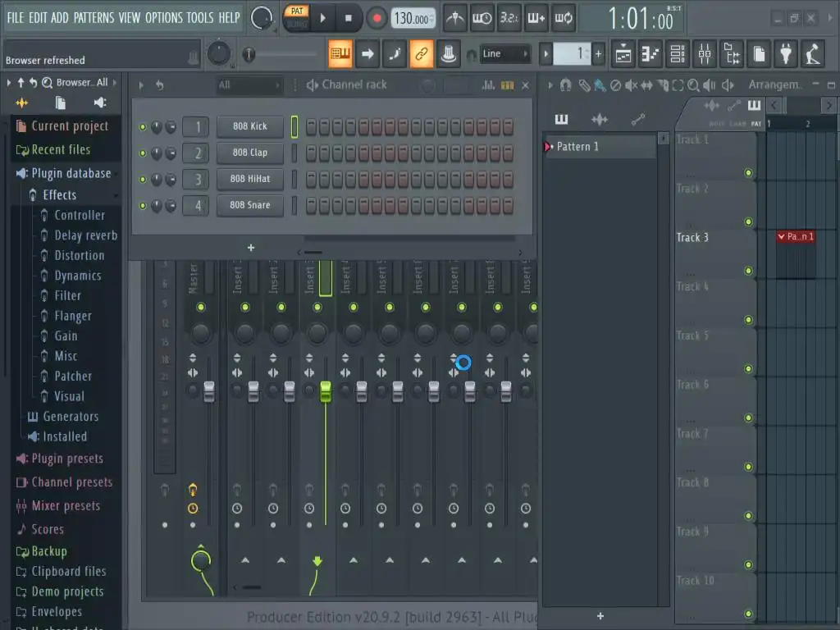Mute the Master mixer track
Image resolution: width=840 pixels, height=630 pixels.
(201, 307)
